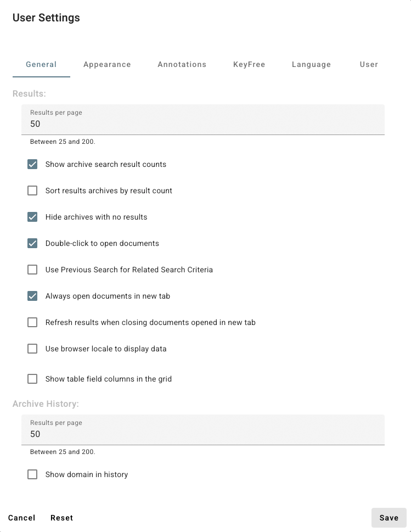Screen dimensions: 411x532
Task: Open the Annotations tab
Action: pyautogui.click(x=182, y=64)
